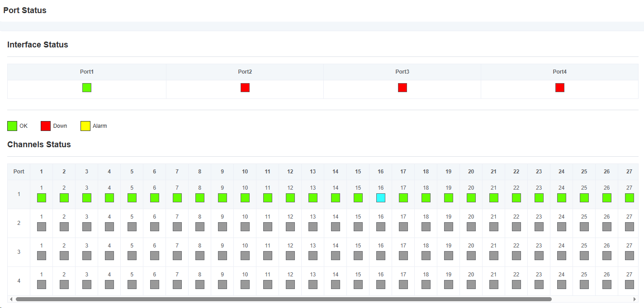Viewport: 644px width, 308px height.
Task: Select port 1 channel 24 green indicator
Action: (562, 198)
